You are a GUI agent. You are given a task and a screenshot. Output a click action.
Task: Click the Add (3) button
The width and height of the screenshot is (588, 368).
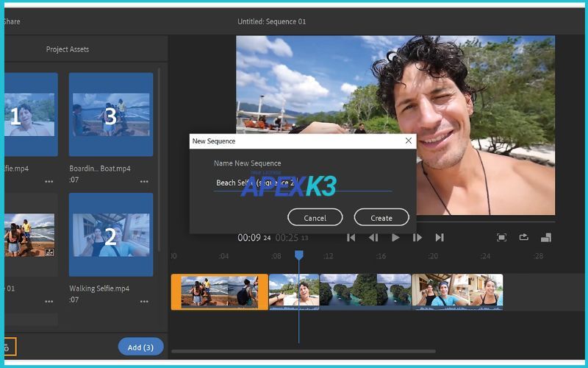[140, 347]
